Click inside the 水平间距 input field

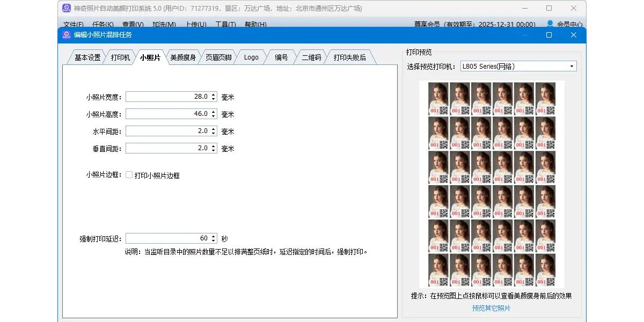click(167, 131)
